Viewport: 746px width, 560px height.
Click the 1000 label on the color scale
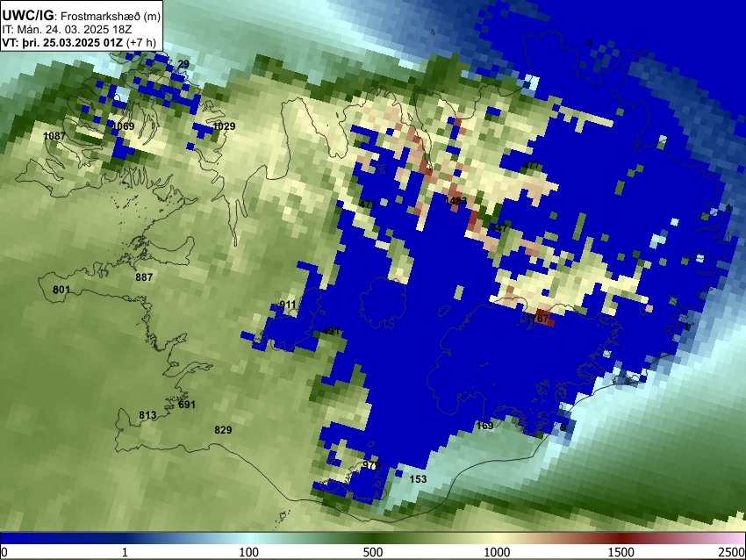(497, 552)
